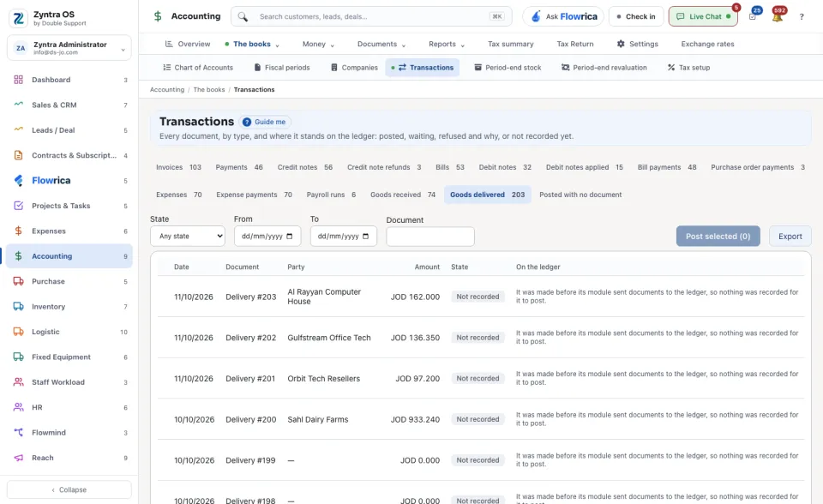Click the Staff Workload people icon
Image resolution: width=823 pixels, height=504 pixels.
18,381
